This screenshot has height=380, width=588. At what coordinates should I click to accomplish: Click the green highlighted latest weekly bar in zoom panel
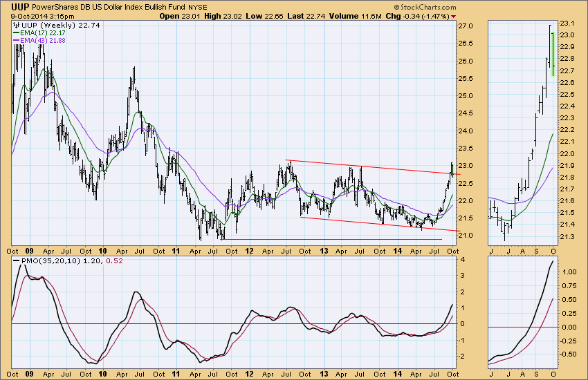[x=553, y=54]
